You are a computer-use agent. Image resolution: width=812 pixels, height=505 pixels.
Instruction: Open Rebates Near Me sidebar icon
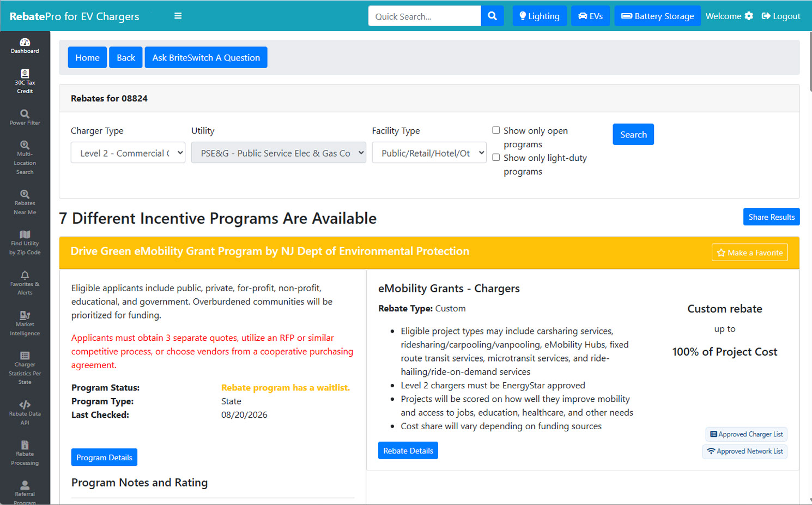click(x=25, y=202)
